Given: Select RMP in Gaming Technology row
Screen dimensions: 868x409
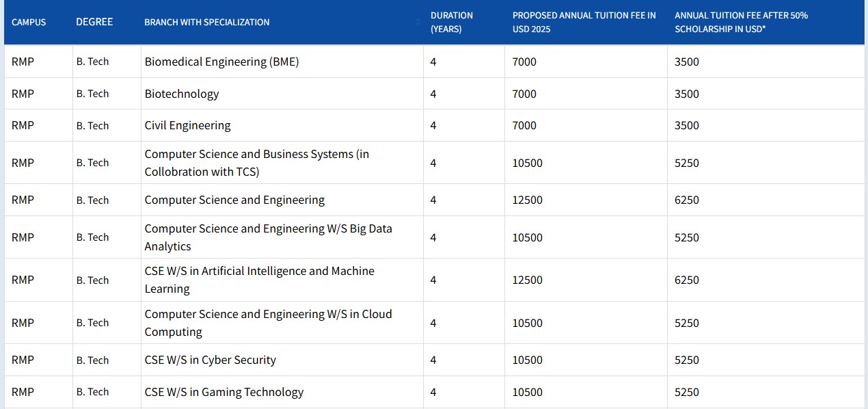Looking at the screenshot, I should click(23, 392).
